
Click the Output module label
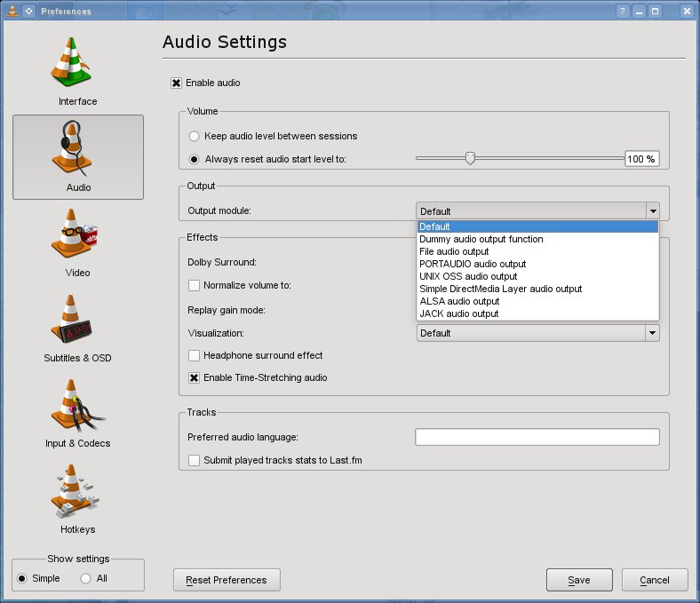(x=219, y=210)
